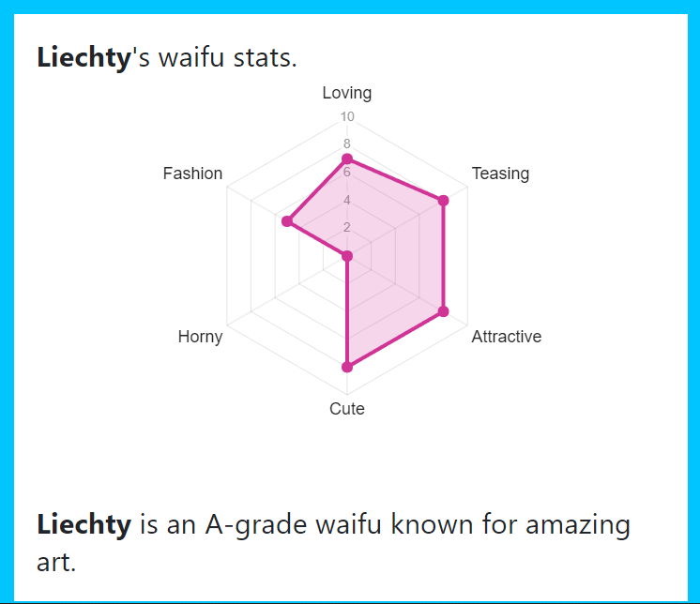Click the bold Liechty name in description
Screen dimensions: 700x604
[x=84, y=524]
